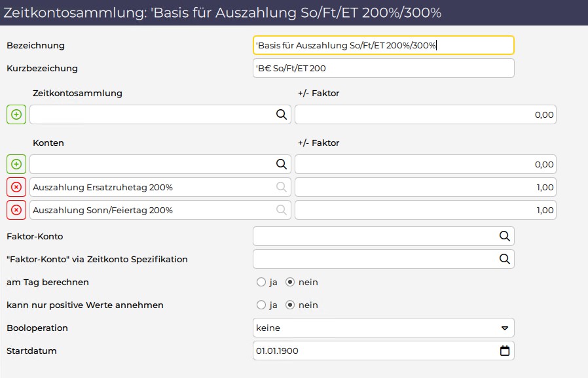Viewport: 588px width, 378px height.
Task: Select 'nein' for kann nur positive Werte annehmen
Action: pyautogui.click(x=290, y=305)
